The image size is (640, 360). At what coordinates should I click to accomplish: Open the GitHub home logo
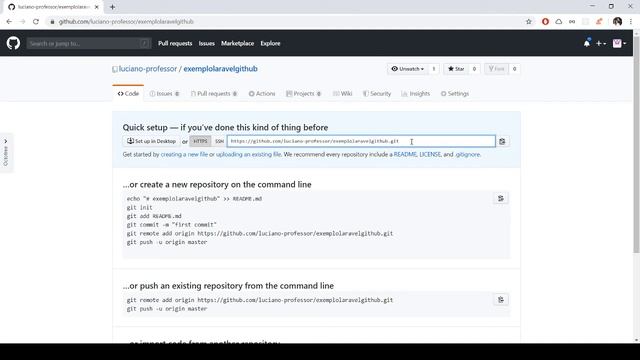(x=13, y=43)
